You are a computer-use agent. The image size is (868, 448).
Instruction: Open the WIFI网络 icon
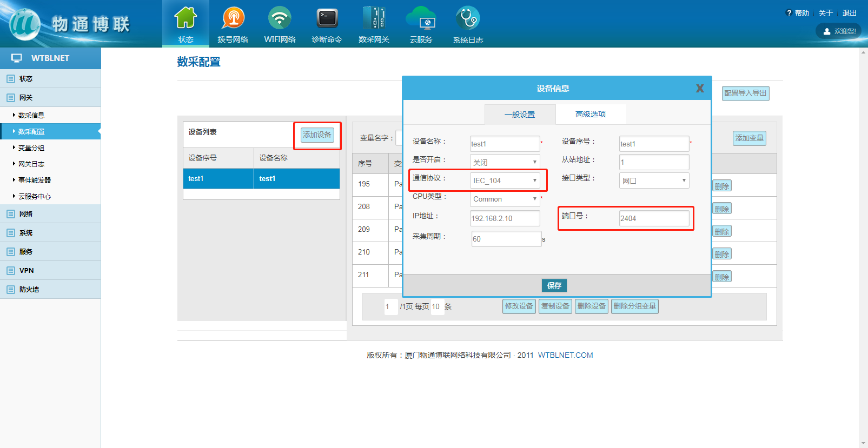280,19
